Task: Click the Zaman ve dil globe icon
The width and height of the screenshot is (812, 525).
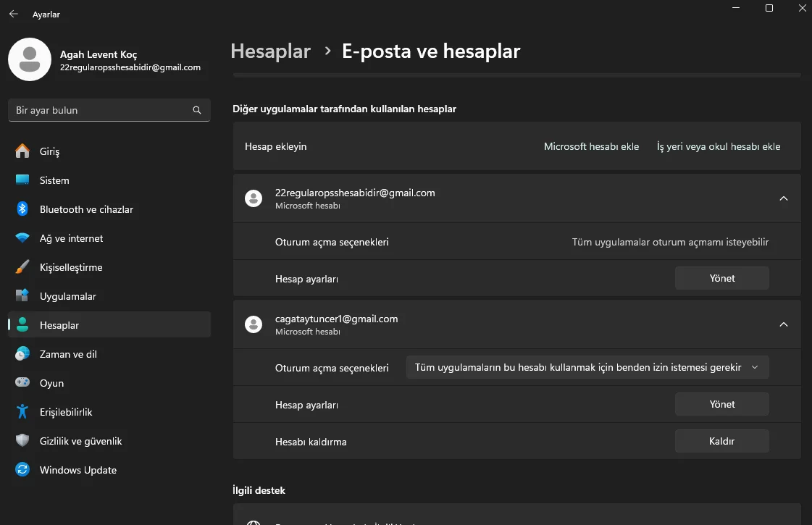Action: pos(22,354)
